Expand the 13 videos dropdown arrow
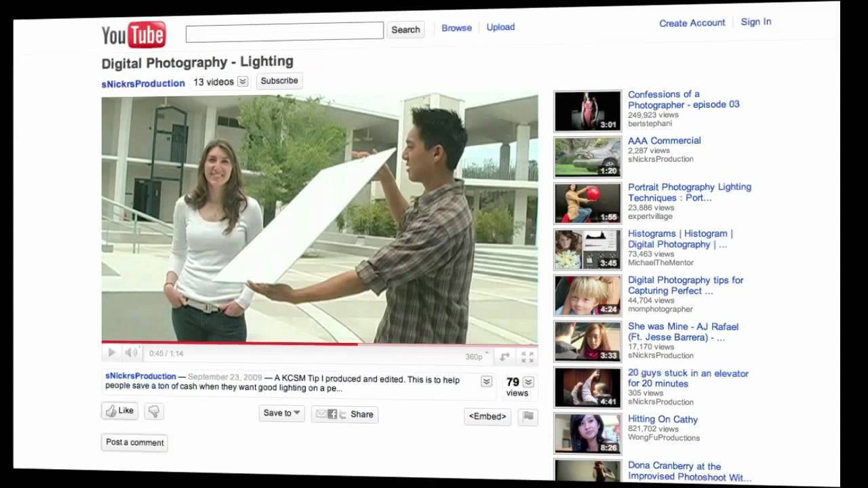The width and height of the screenshot is (868, 488). (x=243, y=82)
